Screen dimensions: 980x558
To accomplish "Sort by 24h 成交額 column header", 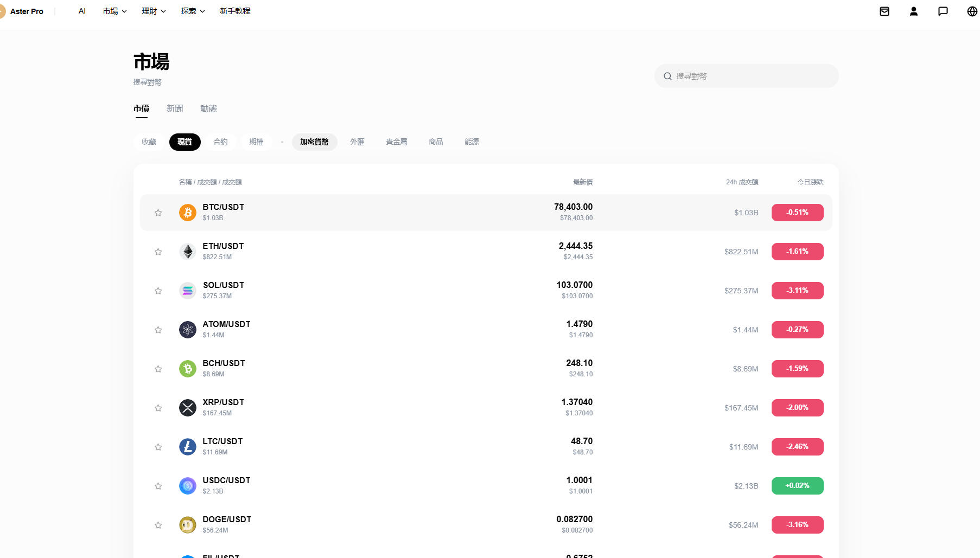I will (x=742, y=182).
